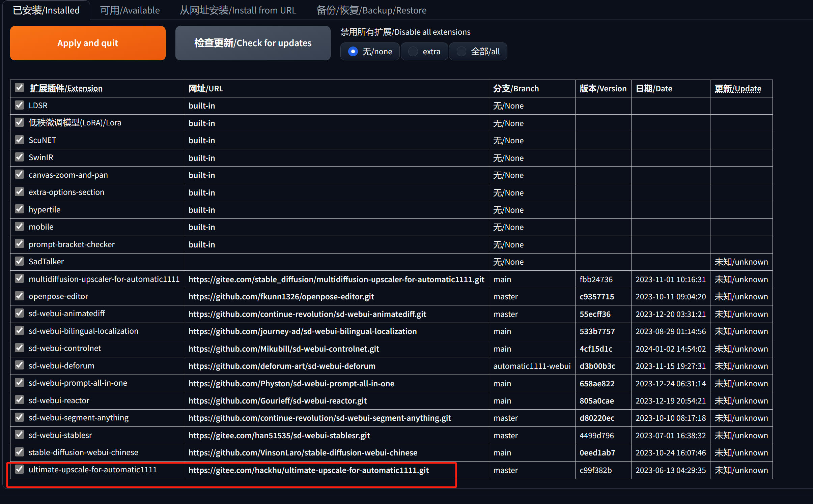The height and width of the screenshot is (504, 813).
Task: Open the sd-webui-animatediff repository URL
Action: click(307, 314)
